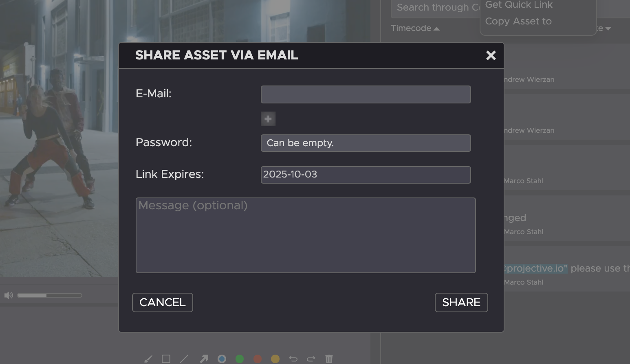Undo the last annotation

point(293,359)
